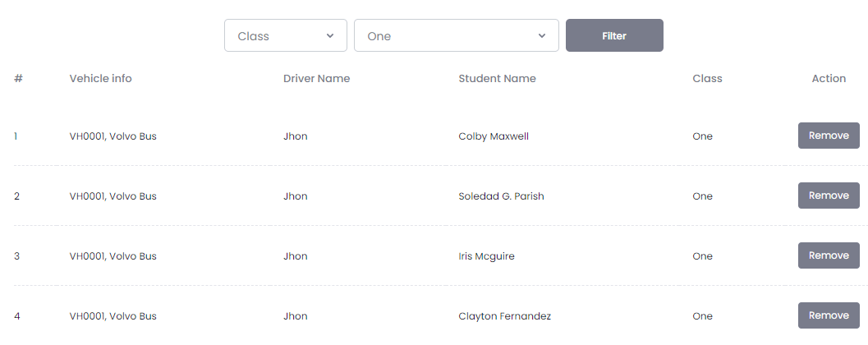
Task: Expand the One class selection dropdown
Action: [456, 36]
